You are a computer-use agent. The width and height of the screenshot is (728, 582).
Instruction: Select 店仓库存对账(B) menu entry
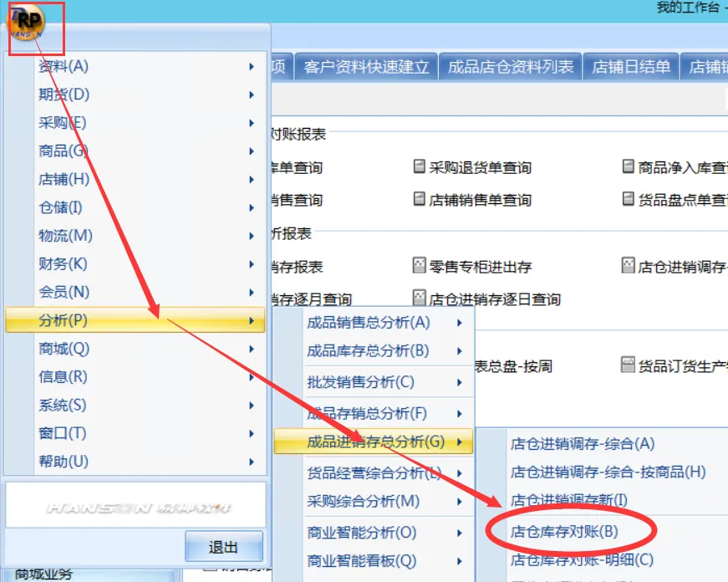(564, 532)
